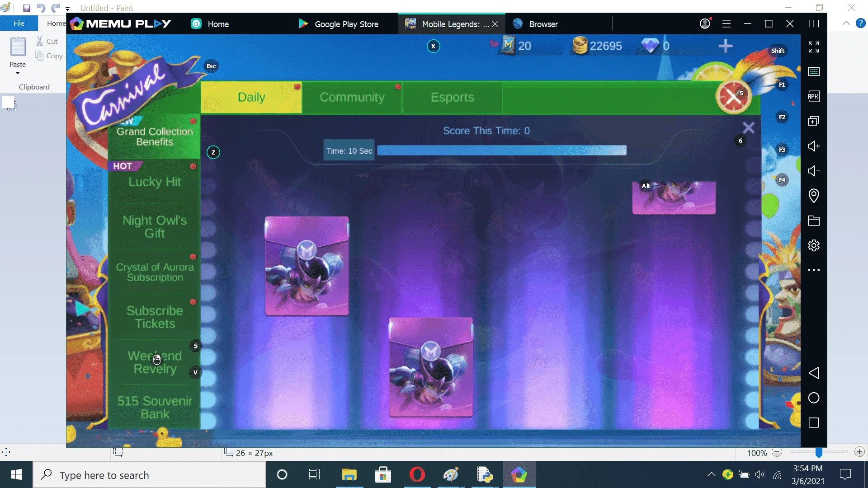Open MEmu fullscreen toggle icon

tap(814, 47)
